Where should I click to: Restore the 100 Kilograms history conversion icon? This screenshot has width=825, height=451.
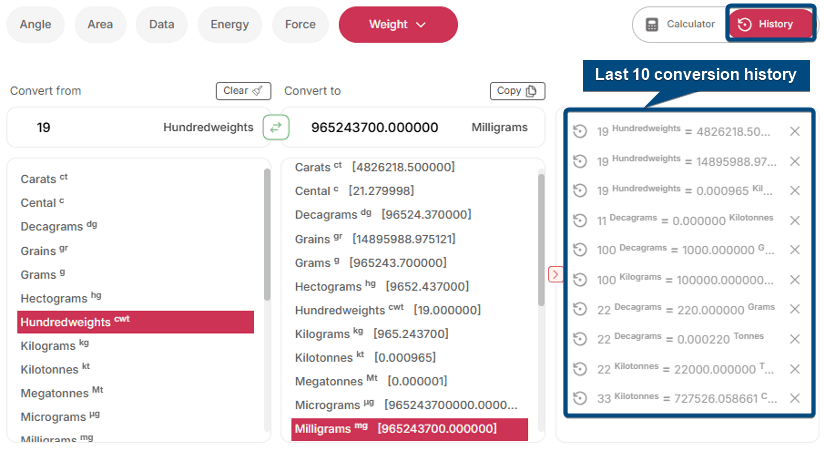(x=580, y=279)
